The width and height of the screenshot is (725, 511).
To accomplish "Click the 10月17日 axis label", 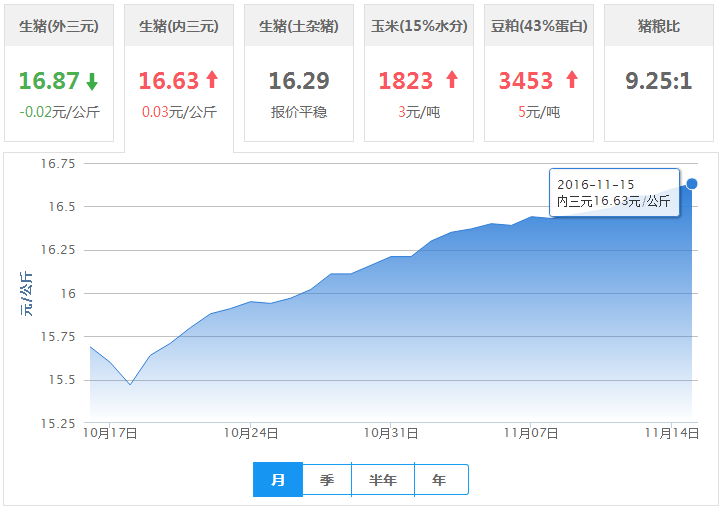I will pyautogui.click(x=110, y=433).
